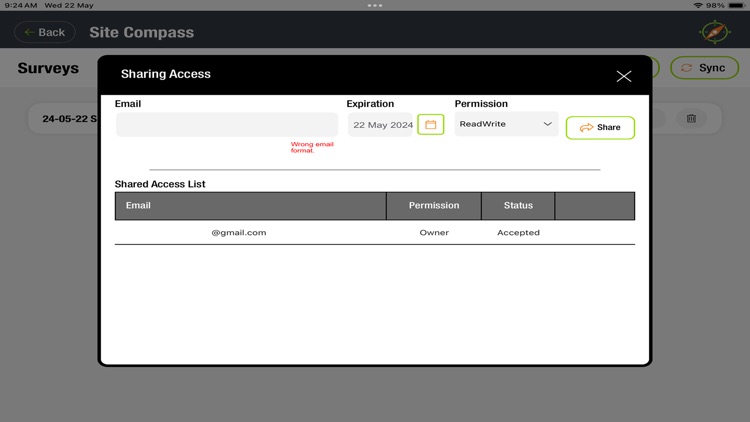The height and width of the screenshot is (422, 750).
Task: Tap the multitasking three-dots at top
Action: [375, 5]
